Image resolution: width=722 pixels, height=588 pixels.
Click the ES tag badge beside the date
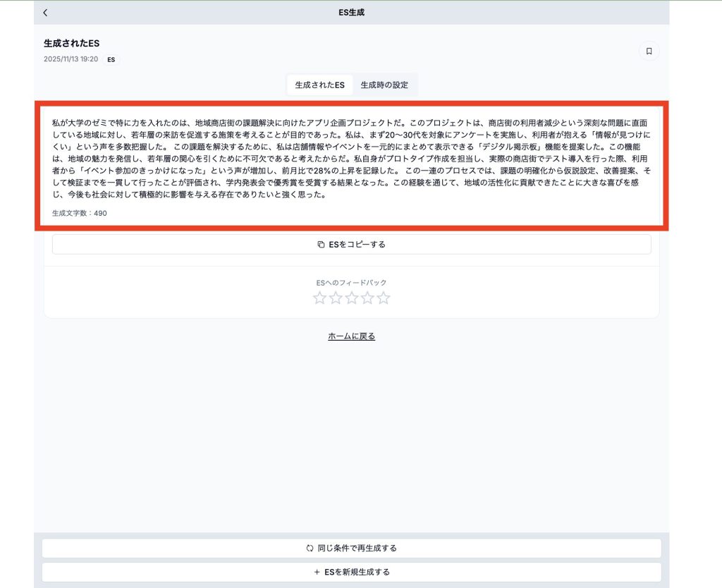tap(111, 60)
